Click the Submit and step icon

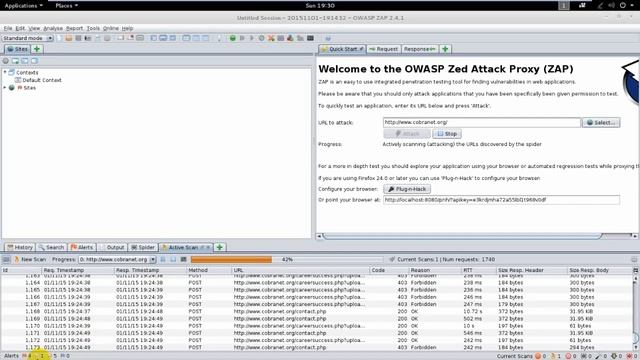point(242,38)
